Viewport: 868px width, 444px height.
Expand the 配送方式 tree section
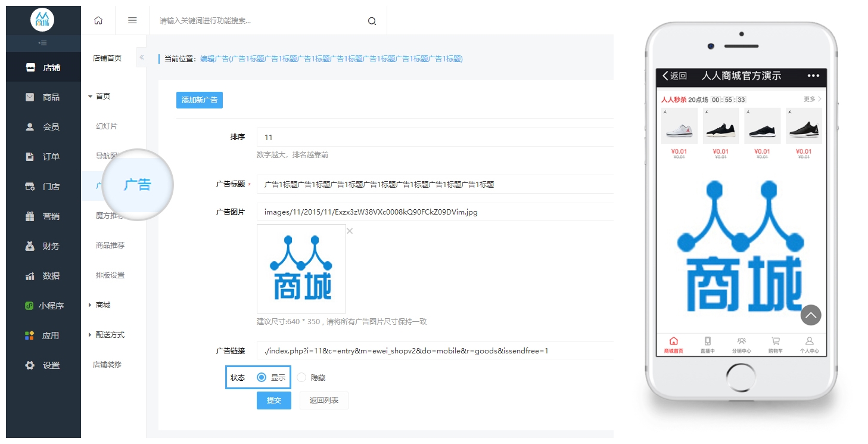tap(91, 335)
